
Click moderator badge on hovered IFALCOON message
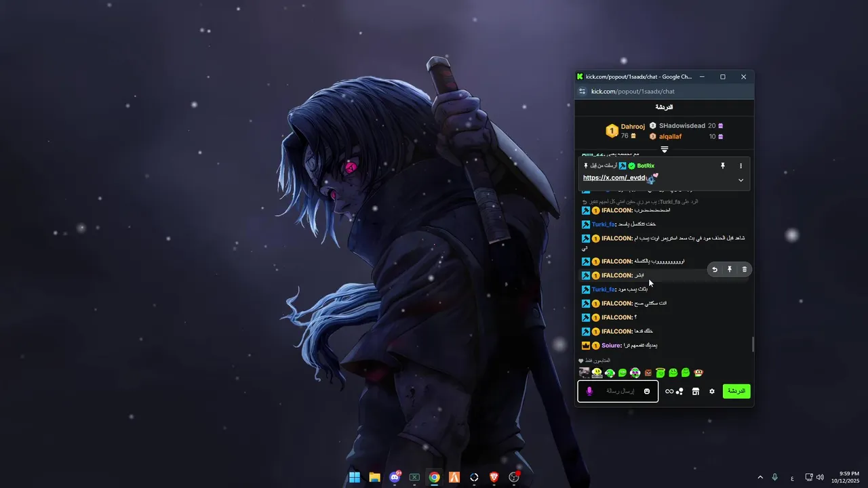pos(586,275)
